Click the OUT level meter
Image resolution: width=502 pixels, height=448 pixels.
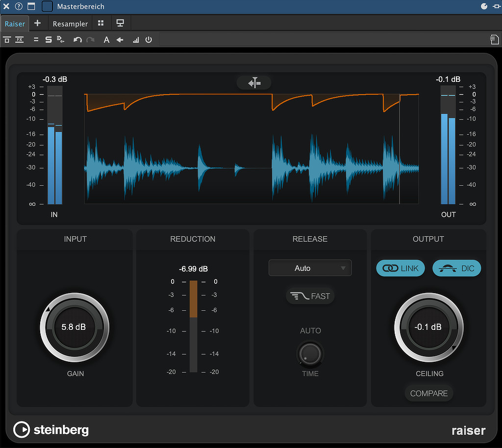tap(448, 145)
